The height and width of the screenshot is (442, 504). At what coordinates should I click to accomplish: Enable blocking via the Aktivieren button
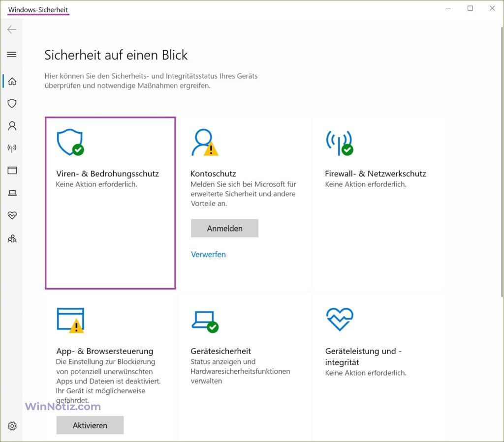[x=90, y=425]
